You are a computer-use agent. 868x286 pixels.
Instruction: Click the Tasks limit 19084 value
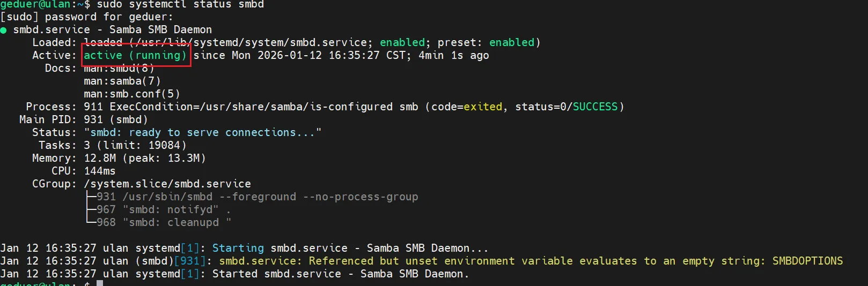click(x=167, y=145)
